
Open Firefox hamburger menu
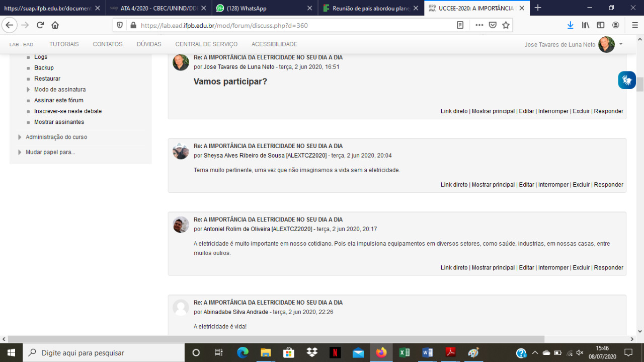pyautogui.click(x=635, y=25)
